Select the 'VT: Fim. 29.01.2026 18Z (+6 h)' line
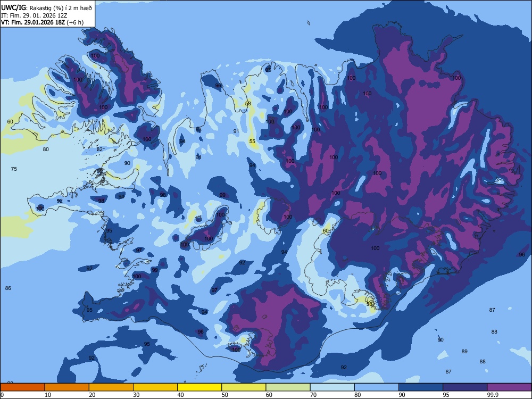The height and width of the screenshot is (399, 532). pyautogui.click(x=42, y=22)
